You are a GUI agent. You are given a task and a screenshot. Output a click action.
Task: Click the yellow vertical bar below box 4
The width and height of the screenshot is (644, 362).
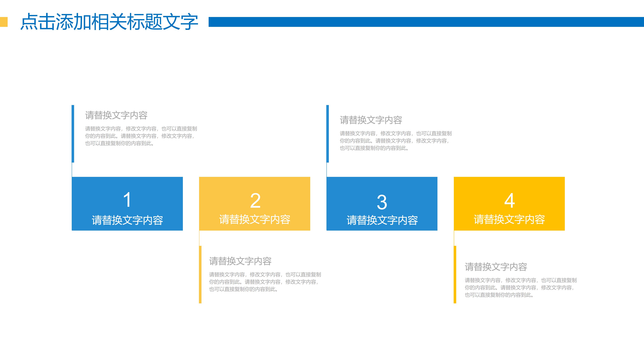click(x=455, y=275)
